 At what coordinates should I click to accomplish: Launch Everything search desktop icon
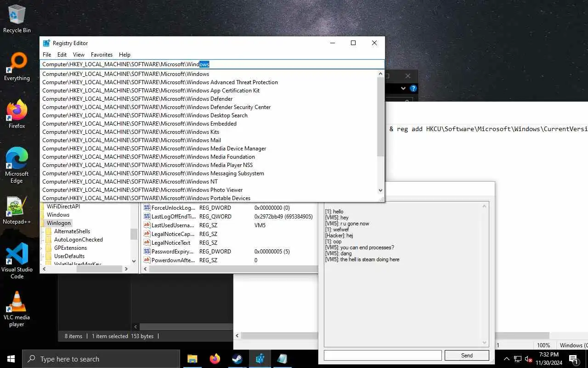17,67
